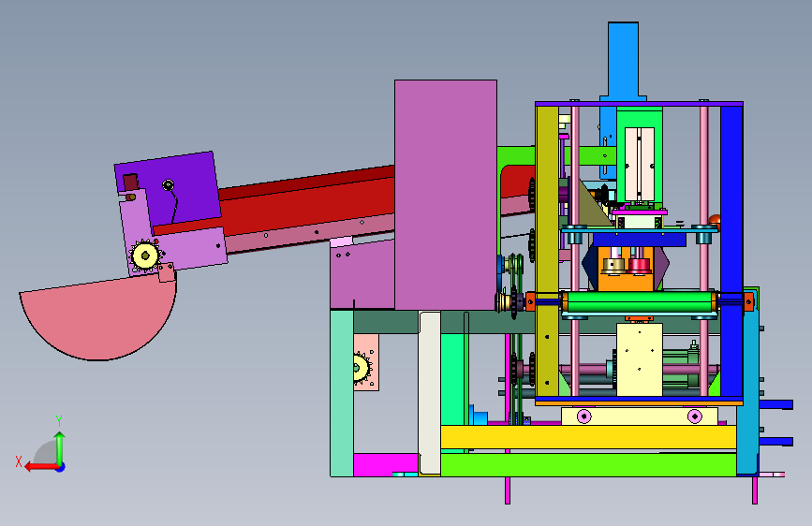Select the dark blue vertical column
Image resolution: width=812 pixels, height=526 pixels.
731,251
